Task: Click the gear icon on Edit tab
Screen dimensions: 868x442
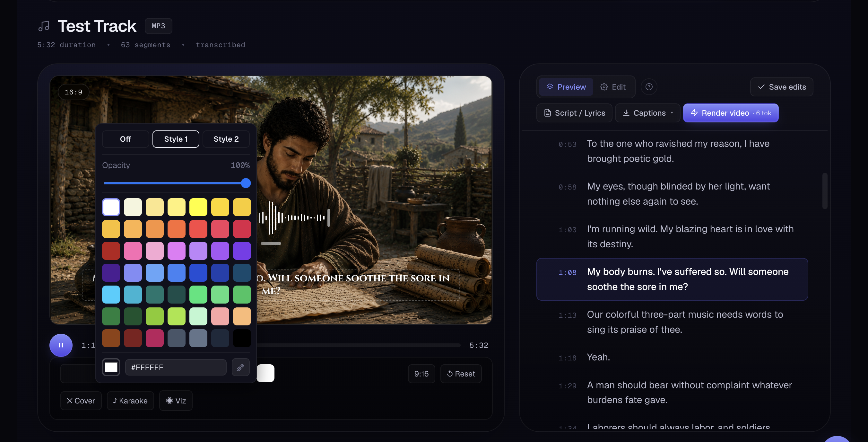Action: (604, 87)
